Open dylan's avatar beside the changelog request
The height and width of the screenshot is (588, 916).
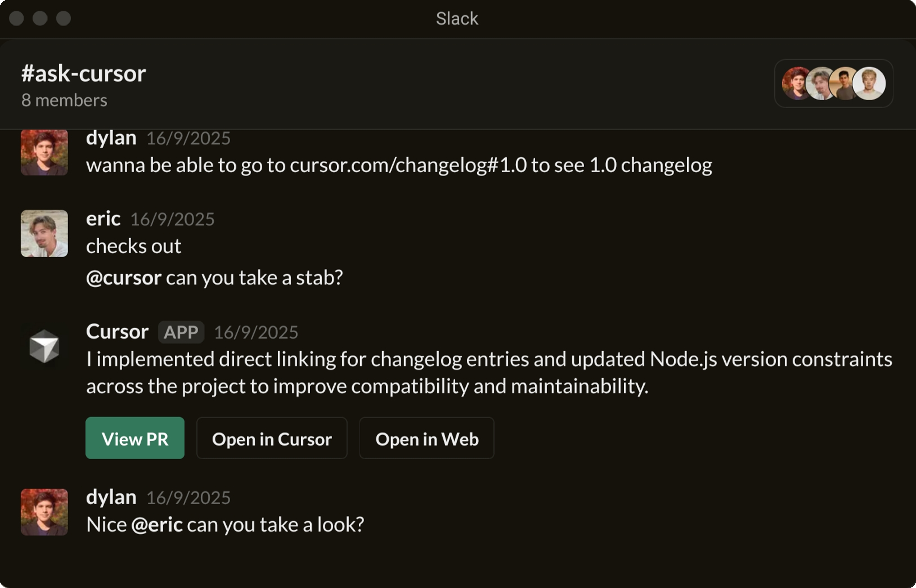tap(44, 152)
